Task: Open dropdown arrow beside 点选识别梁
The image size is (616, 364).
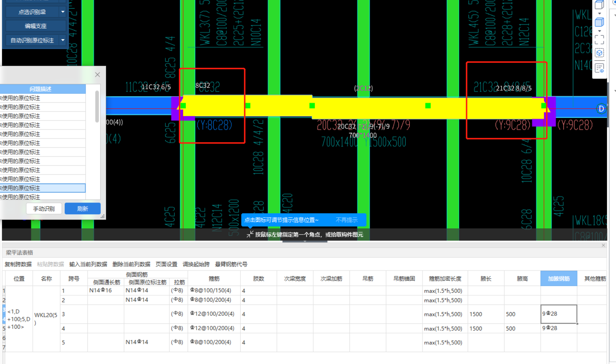Action: click(x=63, y=12)
